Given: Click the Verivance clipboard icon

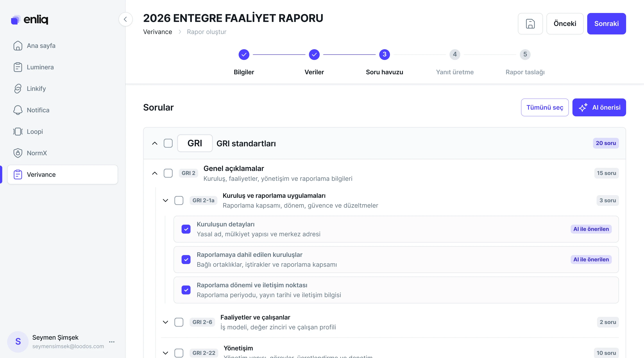Looking at the screenshot, I should coord(18,175).
